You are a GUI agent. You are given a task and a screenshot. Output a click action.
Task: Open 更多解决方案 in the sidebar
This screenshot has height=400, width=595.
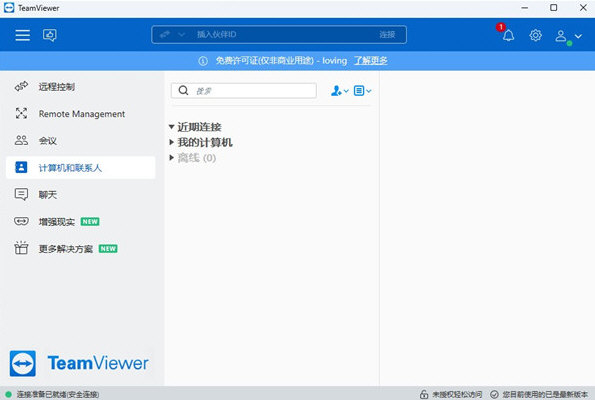(x=80, y=249)
